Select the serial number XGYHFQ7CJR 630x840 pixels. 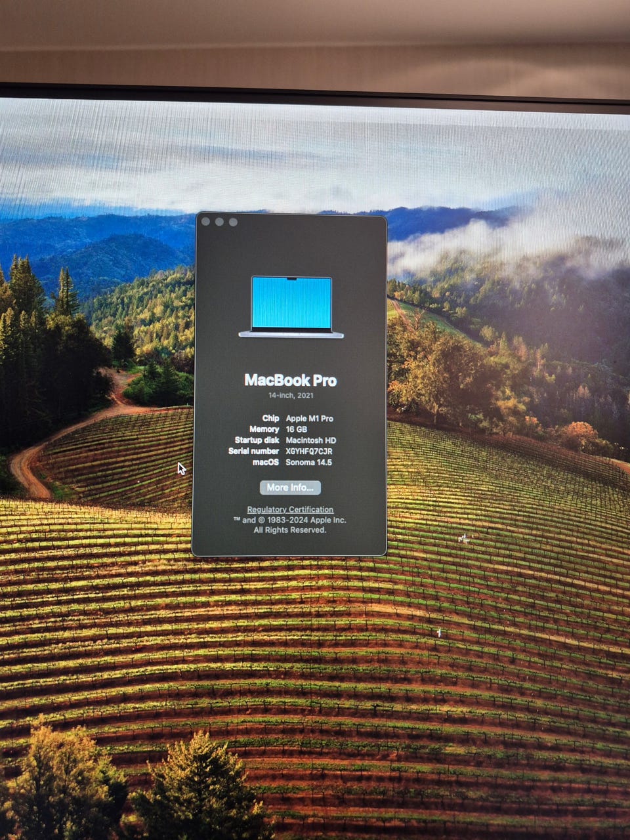(309, 451)
